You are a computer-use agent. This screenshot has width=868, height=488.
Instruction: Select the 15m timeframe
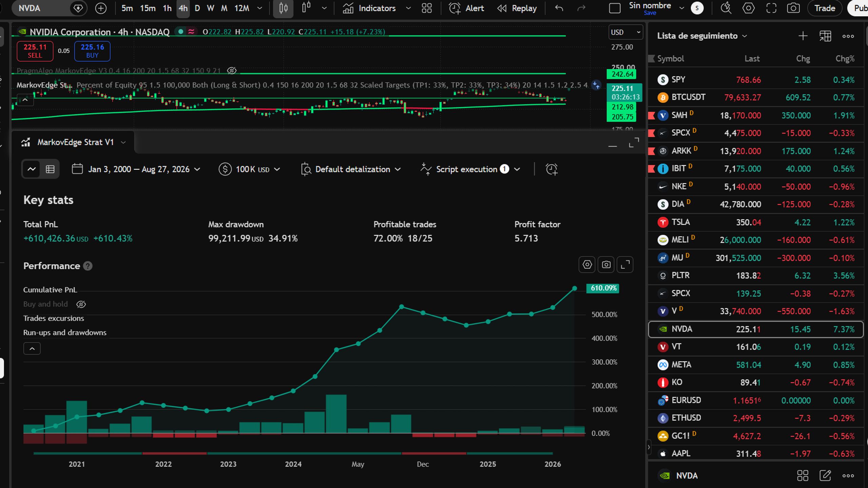(x=148, y=8)
